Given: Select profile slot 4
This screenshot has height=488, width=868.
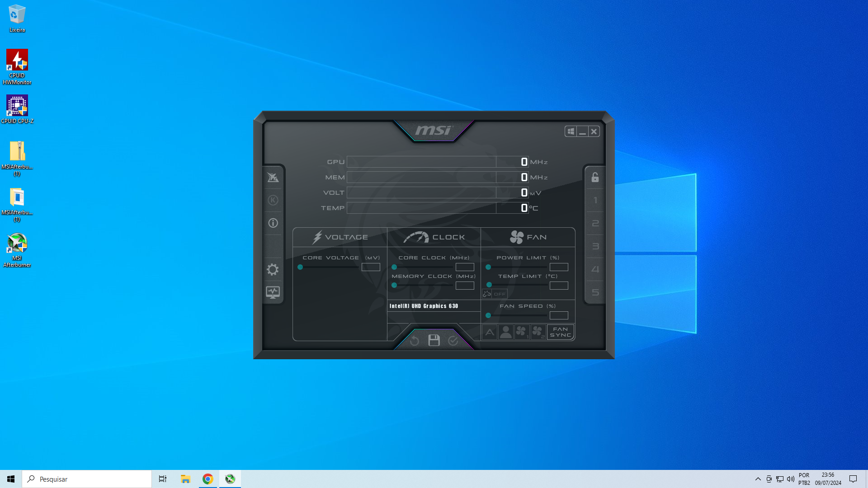Looking at the screenshot, I should click(595, 269).
